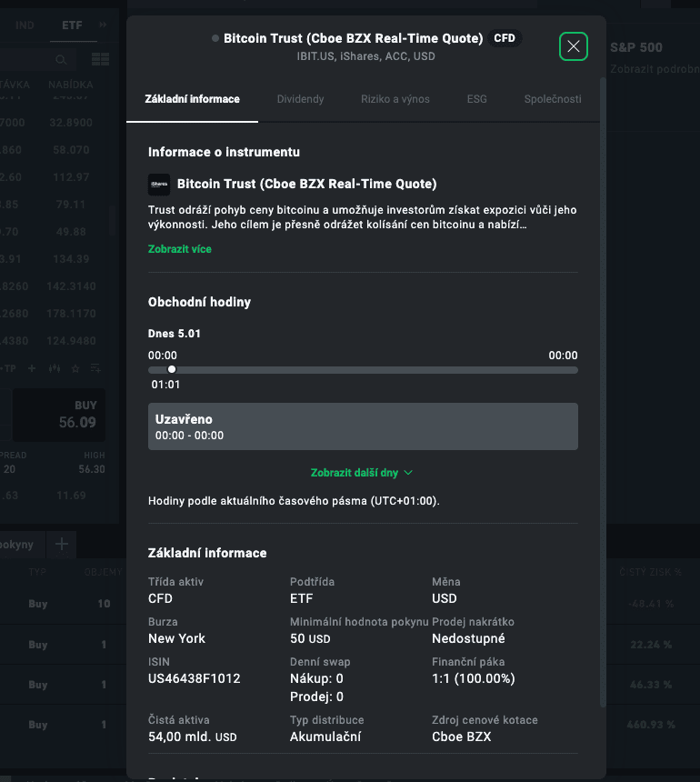Click the candlestick chart icon in the row
This screenshot has width=700, height=782.
[x=55, y=368]
